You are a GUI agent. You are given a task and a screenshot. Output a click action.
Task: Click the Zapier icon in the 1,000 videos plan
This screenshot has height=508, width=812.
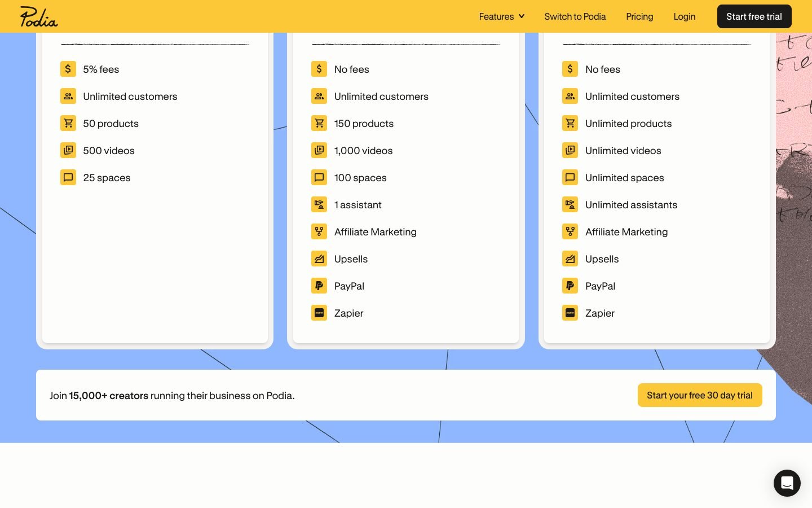(x=319, y=313)
